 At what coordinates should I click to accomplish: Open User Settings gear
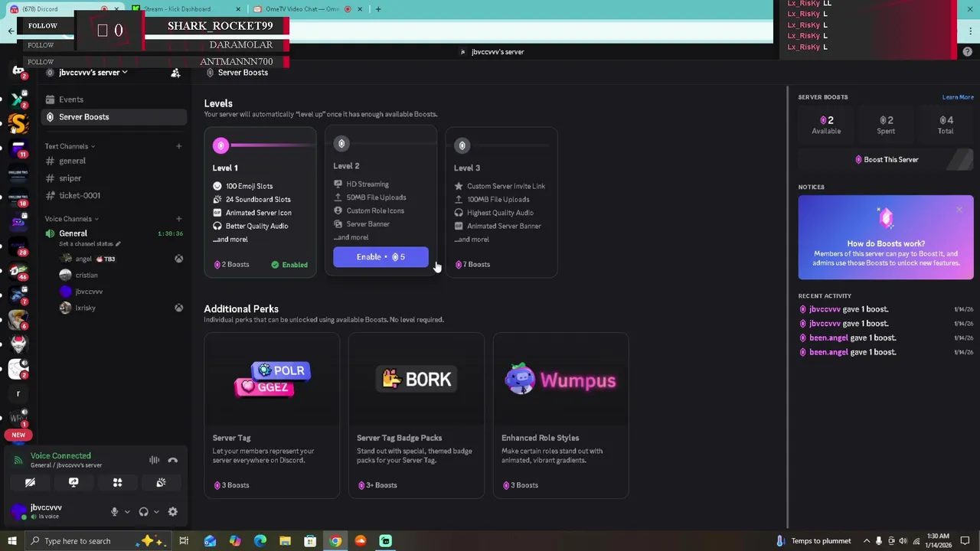(172, 512)
